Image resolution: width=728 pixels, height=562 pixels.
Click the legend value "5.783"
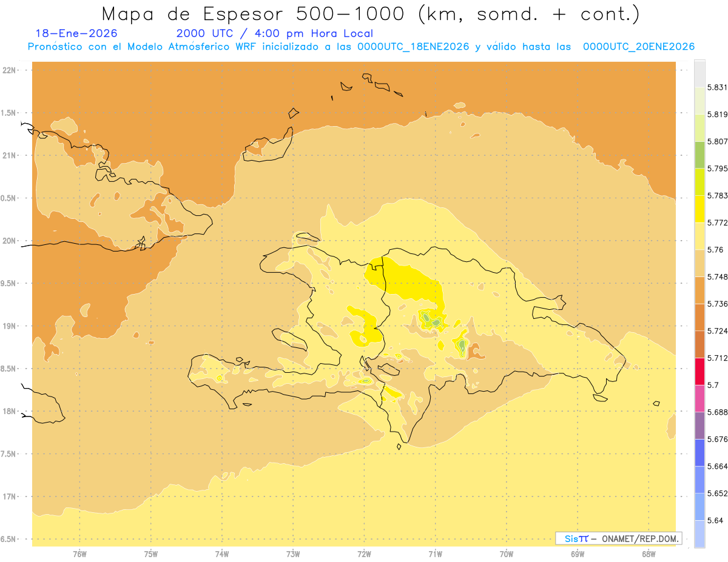[717, 195]
